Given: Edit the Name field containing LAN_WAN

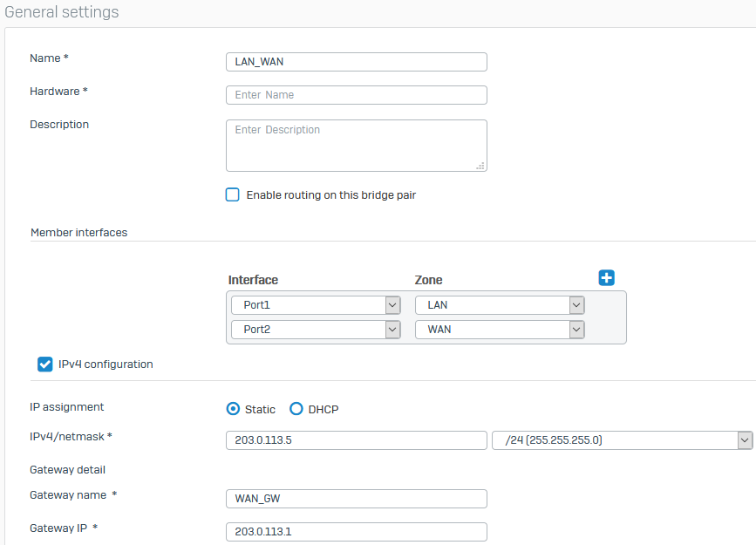Looking at the screenshot, I should (x=356, y=62).
